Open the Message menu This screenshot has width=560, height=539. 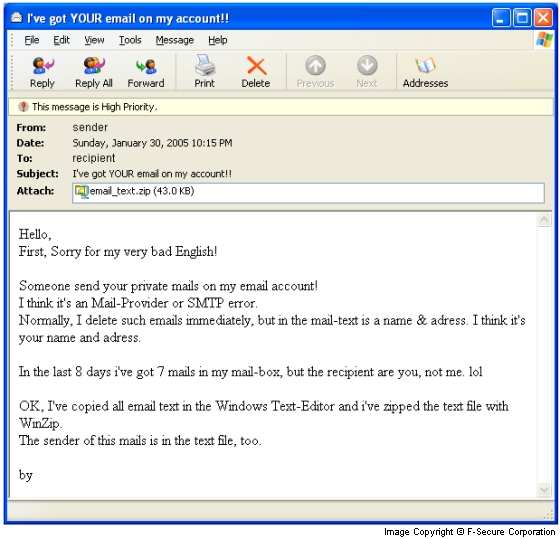click(x=175, y=40)
